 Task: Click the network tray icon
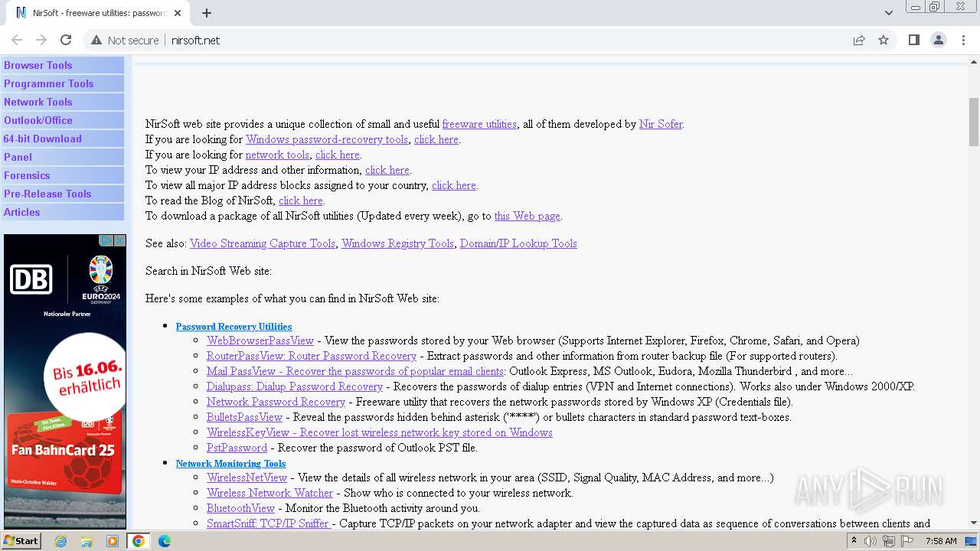(x=889, y=541)
